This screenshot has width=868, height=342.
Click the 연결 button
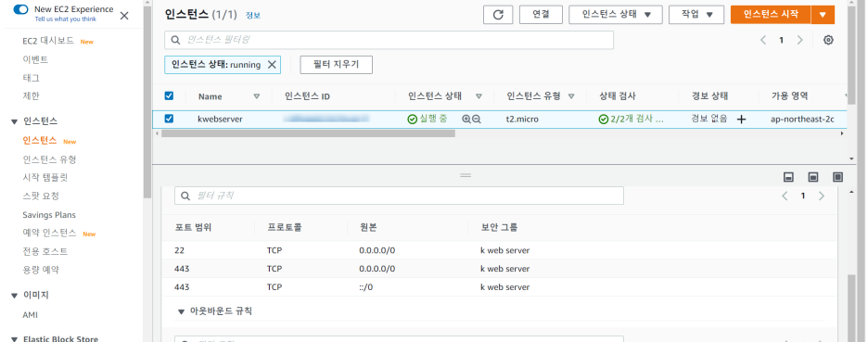coord(541,15)
